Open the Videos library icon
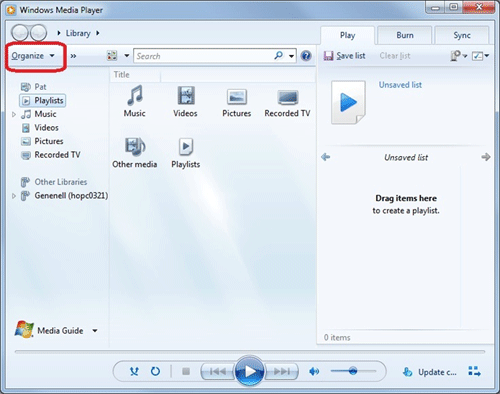This screenshot has height=394, width=500. [185, 101]
